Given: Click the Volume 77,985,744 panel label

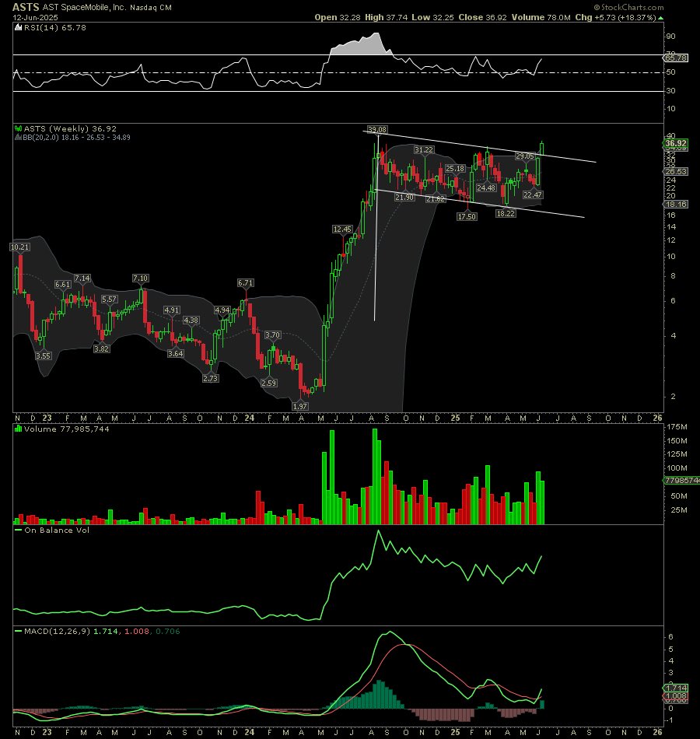Looking at the screenshot, I should [66, 429].
